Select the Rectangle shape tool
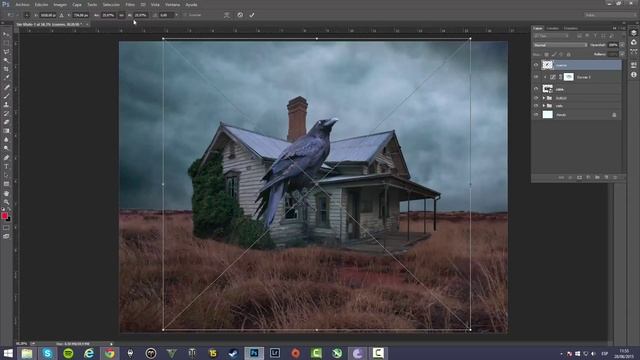Screen dimensions: 640x360 pyautogui.click(x=6, y=184)
